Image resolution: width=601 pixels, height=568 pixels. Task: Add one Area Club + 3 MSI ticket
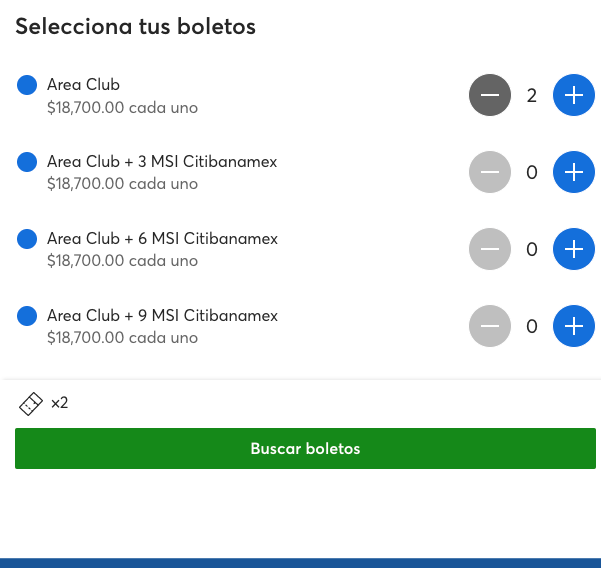pos(573,172)
